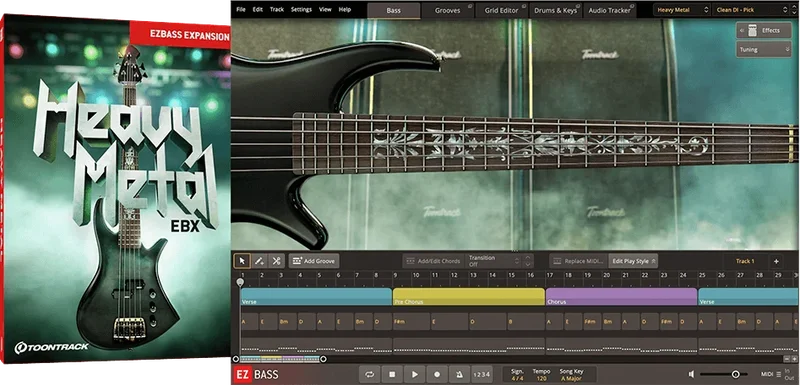
Task: Click Replace MIDI button
Action: (579, 261)
